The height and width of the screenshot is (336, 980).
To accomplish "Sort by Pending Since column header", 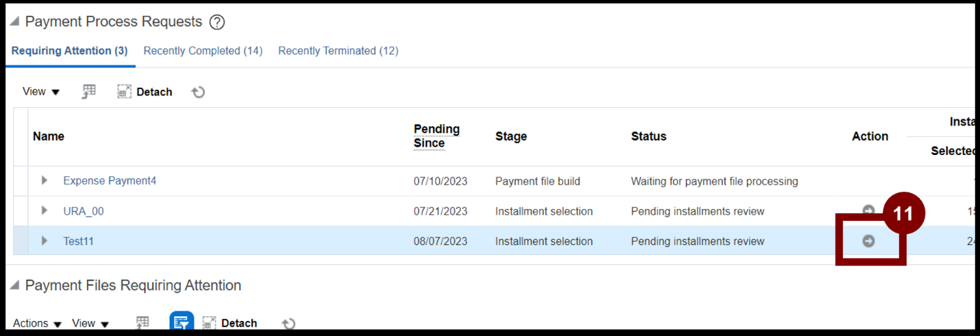I will click(436, 136).
